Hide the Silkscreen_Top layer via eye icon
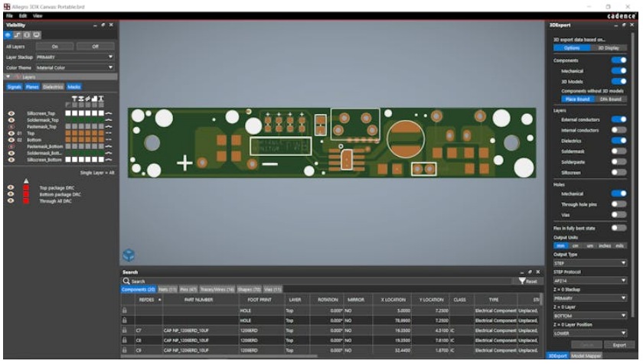This screenshot has height=364, width=643. click(x=11, y=113)
